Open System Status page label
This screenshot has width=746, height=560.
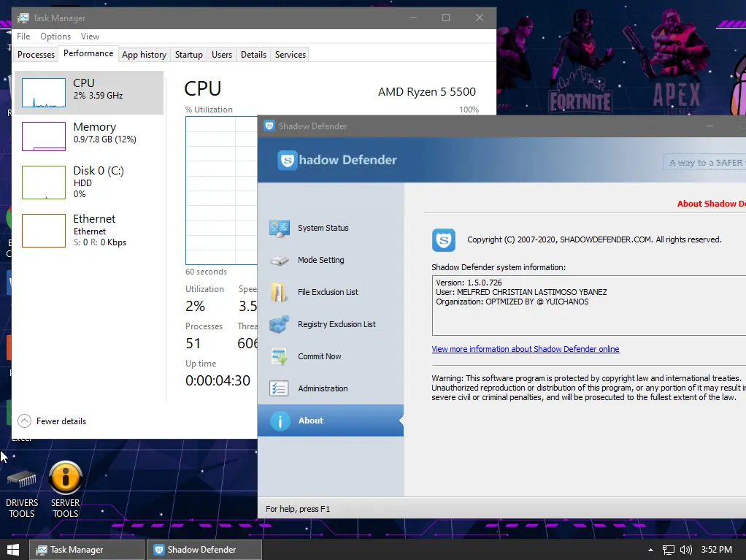323,228
